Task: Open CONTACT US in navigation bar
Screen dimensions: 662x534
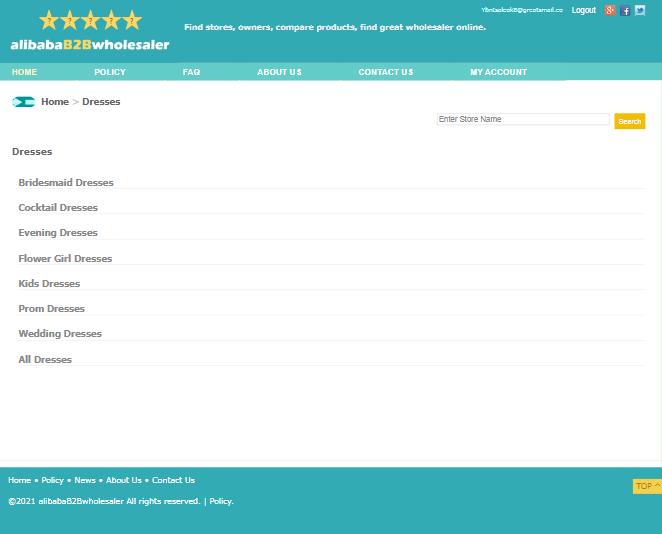Action: [x=385, y=72]
